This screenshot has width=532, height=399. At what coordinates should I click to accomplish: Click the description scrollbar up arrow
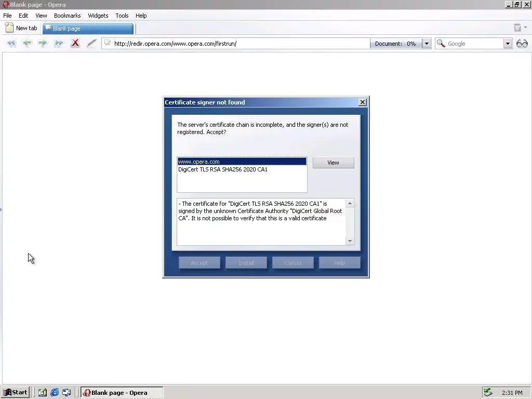point(350,203)
